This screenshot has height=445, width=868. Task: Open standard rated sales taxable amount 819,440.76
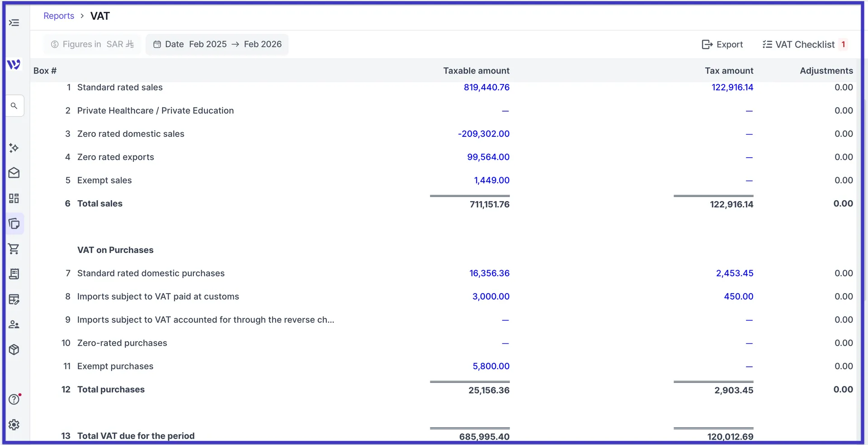pos(486,87)
